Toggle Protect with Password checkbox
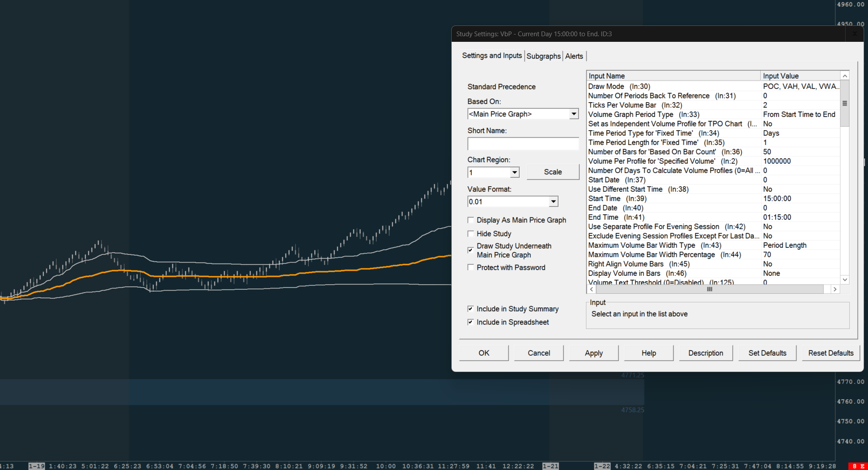 pos(471,267)
